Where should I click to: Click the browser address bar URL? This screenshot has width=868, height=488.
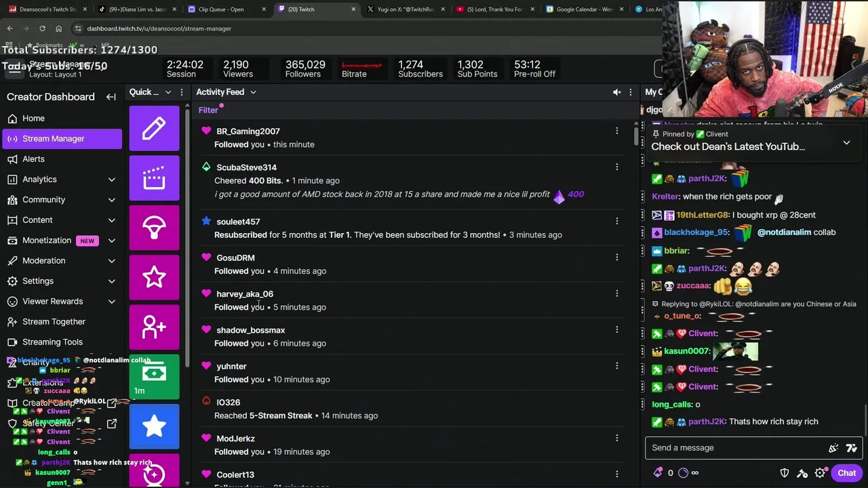pos(159,28)
